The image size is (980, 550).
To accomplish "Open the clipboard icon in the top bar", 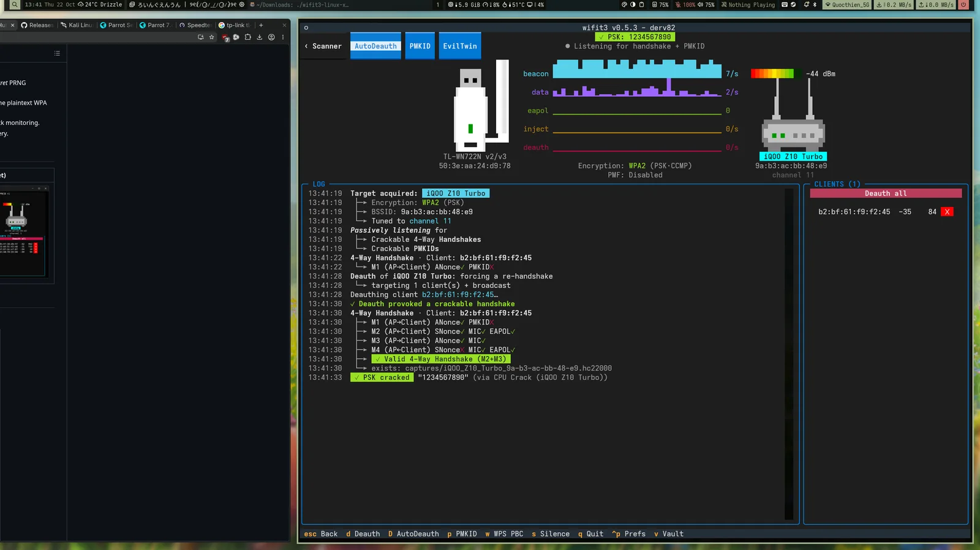I will coord(641,4).
